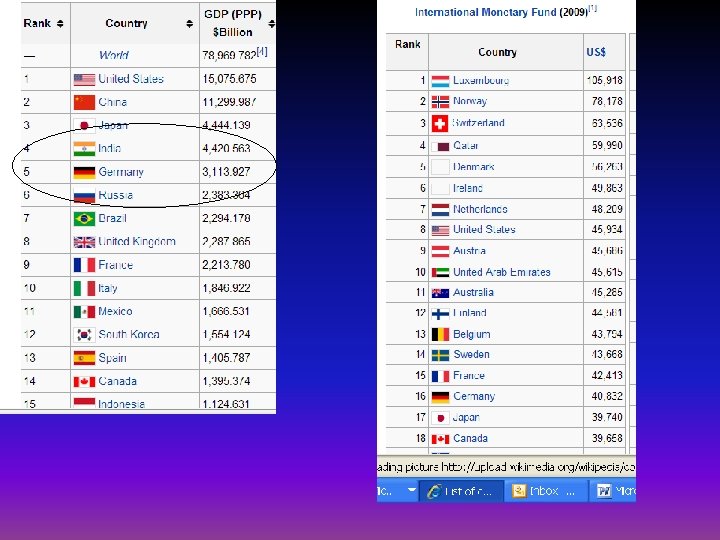Switch to the Inbox taskbar button

click(545, 491)
